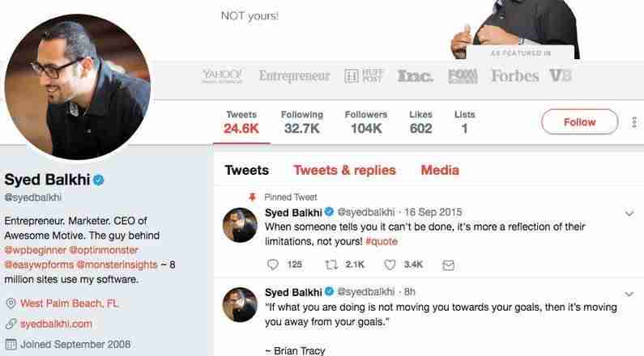Expand the pinned tweet options chevron
The width and height of the screenshot is (644, 356).
coord(629,214)
